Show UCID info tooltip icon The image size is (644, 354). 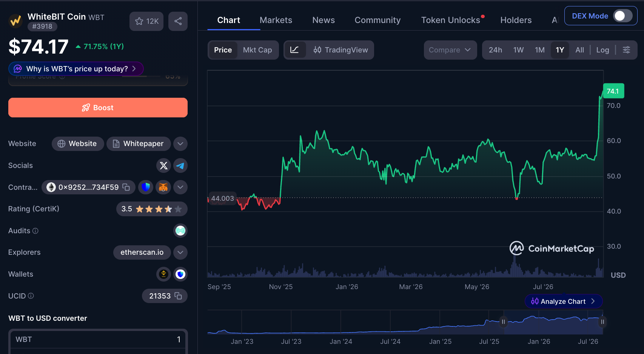[31, 296]
